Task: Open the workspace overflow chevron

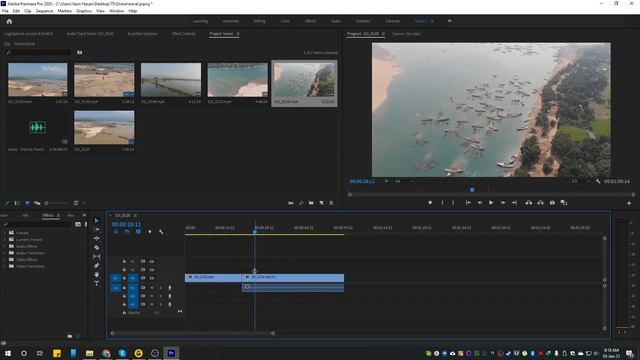Action: pos(449,21)
